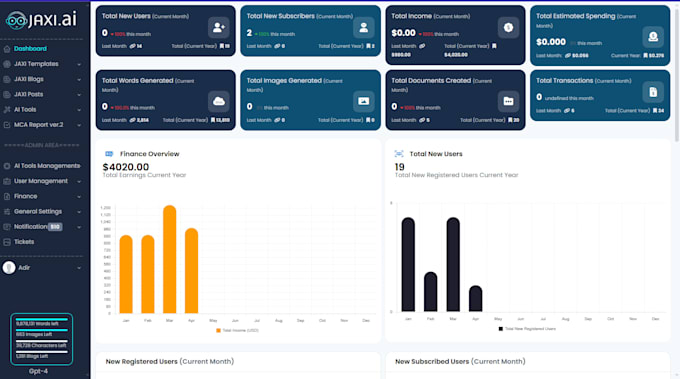This screenshot has width=680, height=379.
Task: Click the January new users bar
Action: (x=408, y=265)
